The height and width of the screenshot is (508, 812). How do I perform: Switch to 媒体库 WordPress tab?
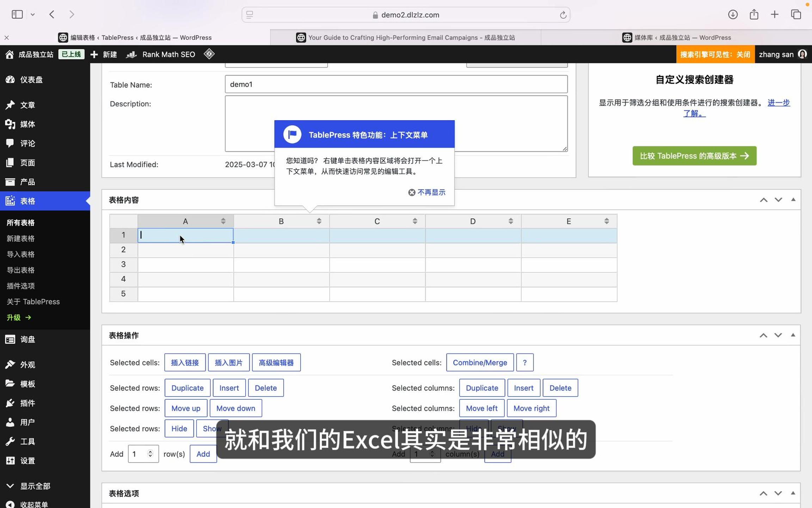click(x=676, y=37)
